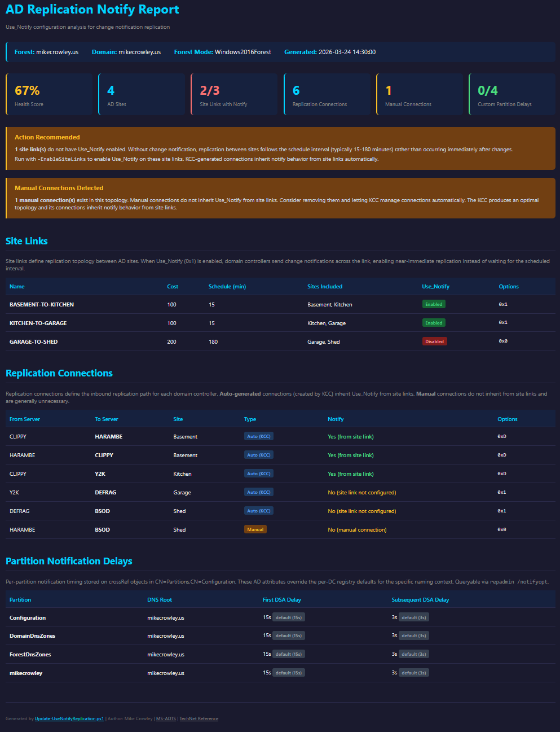The height and width of the screenshot is (732, 560).
Task: Click the Disabled badge for GARAGE-TO-SHED
Action: click(434, 341)
